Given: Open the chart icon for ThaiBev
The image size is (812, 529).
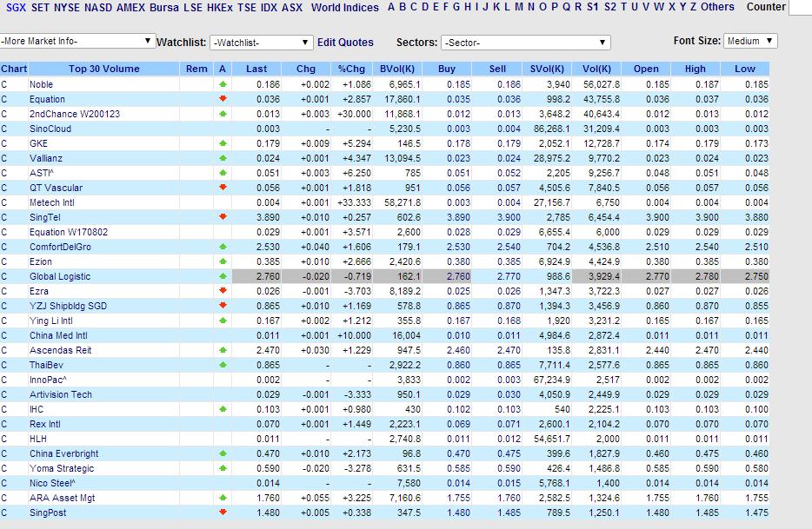Looking at the screenshot, I should click(7, 365).
